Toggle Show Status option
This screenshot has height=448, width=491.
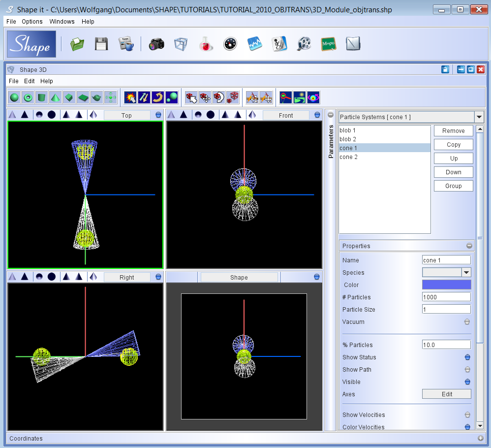click(x=467, y=357)
